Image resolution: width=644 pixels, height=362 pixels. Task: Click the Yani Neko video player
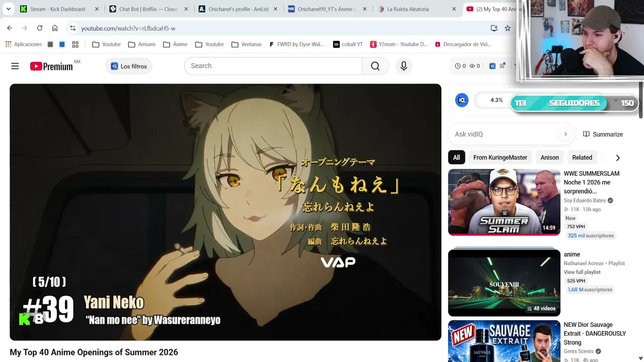225,212
